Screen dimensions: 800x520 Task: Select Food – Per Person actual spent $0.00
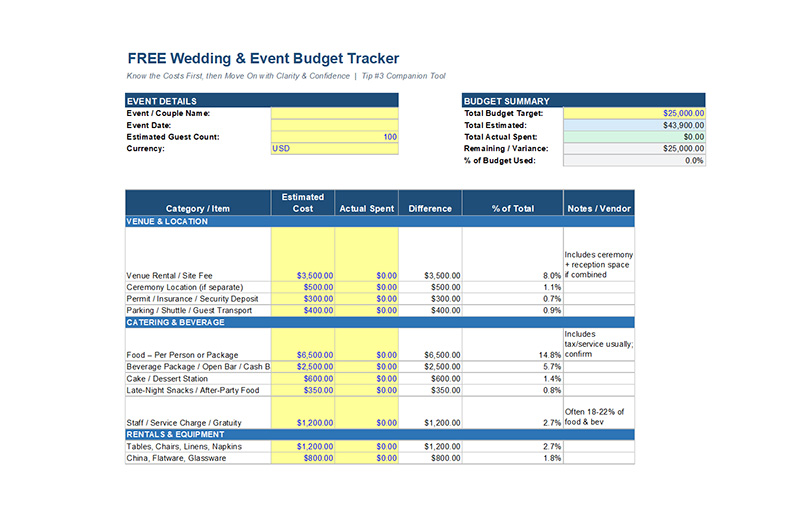coord(367,344)
